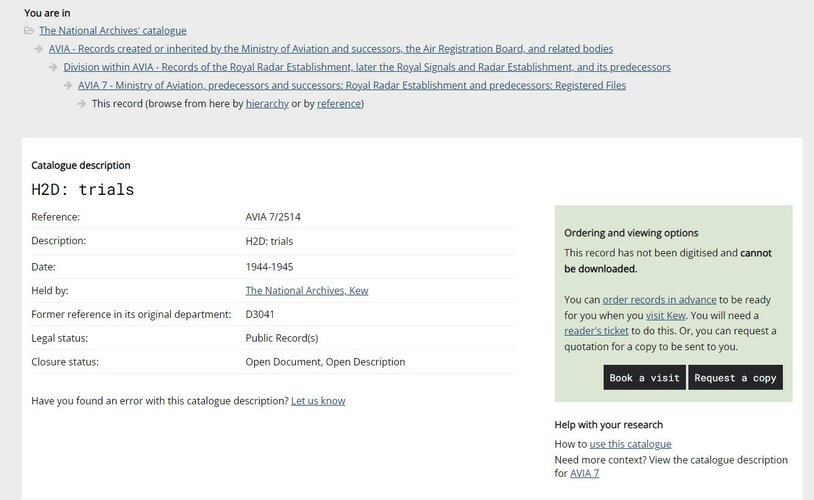Viewport: 814px width, 500px height.
Task: Follow the visit Kew link
Action: (666, 315)
